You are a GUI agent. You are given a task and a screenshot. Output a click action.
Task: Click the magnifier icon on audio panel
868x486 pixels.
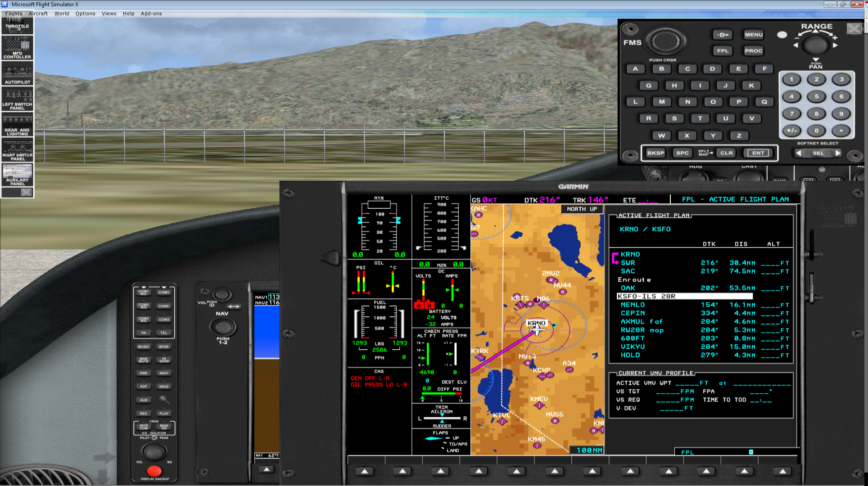(x=164, y=400)
